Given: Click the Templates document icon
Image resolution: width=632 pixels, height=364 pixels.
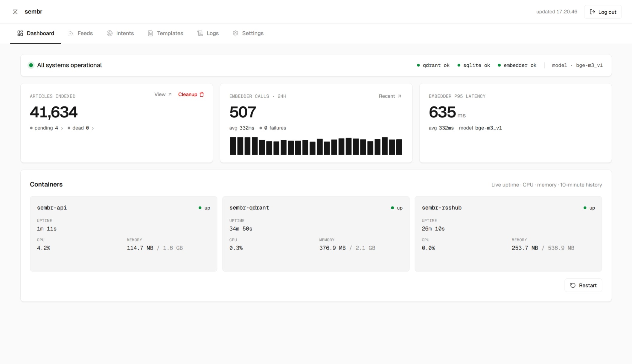Looking at the screenshot, I should point(150,33).
